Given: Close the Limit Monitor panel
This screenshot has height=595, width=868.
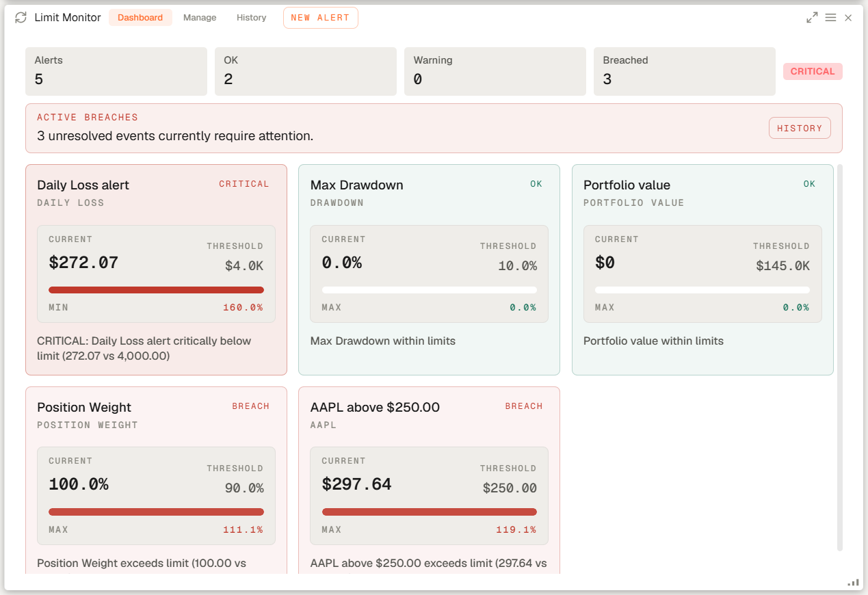Looking at the screenshot, I should tap(848, 18).
